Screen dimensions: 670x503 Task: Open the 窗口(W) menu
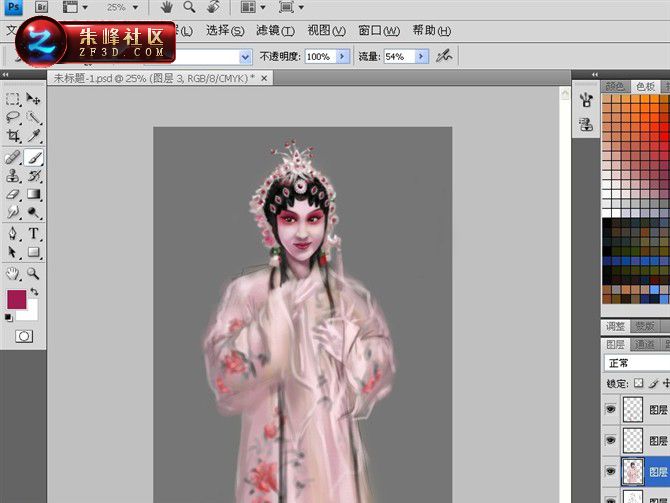(x=379, y=31)
